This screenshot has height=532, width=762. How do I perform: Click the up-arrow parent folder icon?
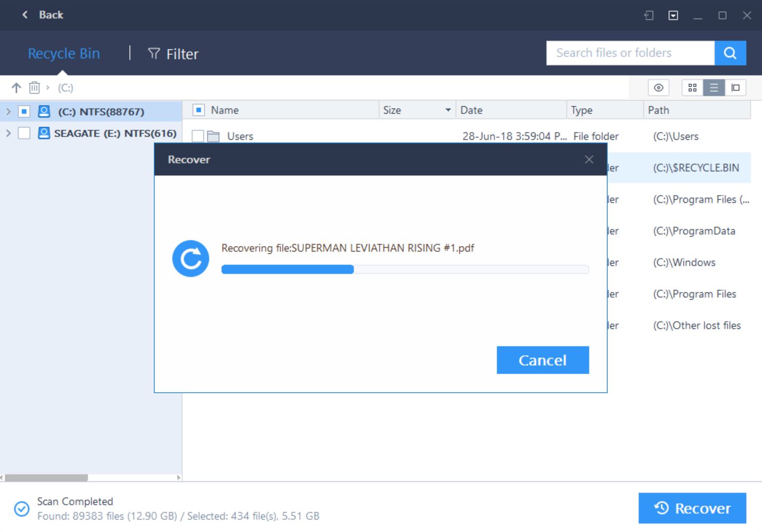point(16,88)
